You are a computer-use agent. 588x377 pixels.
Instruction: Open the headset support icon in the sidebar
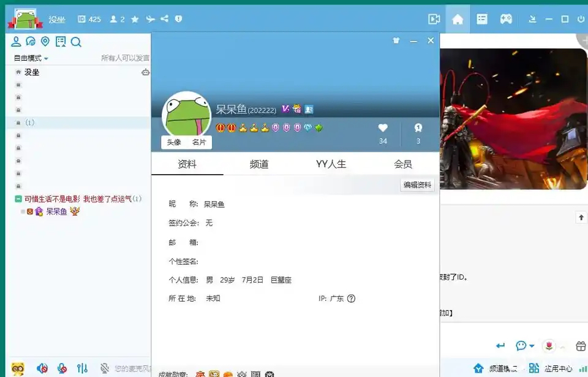31,42
